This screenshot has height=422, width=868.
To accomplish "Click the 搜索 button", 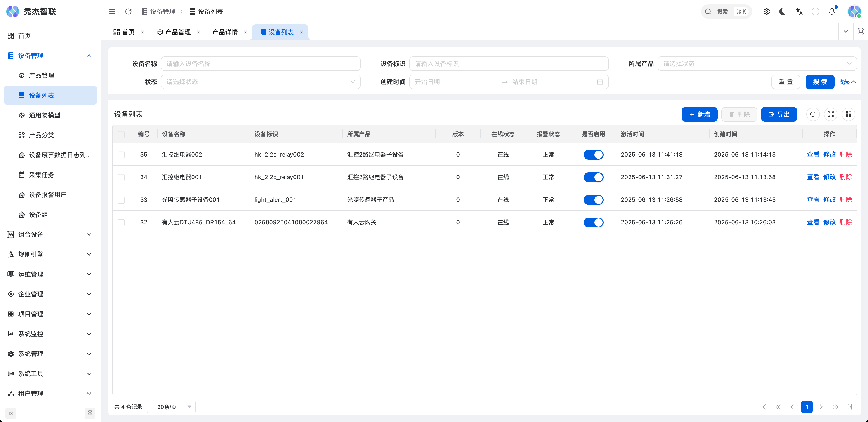I will point(820,82).
